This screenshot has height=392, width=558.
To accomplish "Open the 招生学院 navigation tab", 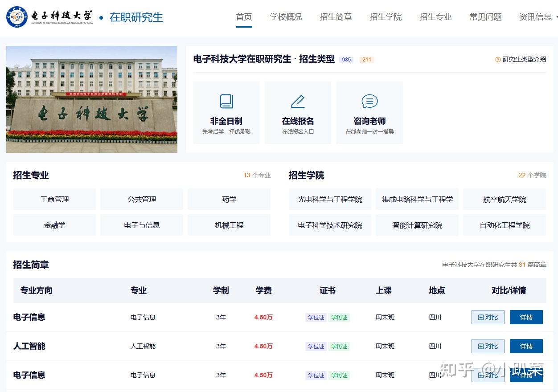I will pos(386,17).
